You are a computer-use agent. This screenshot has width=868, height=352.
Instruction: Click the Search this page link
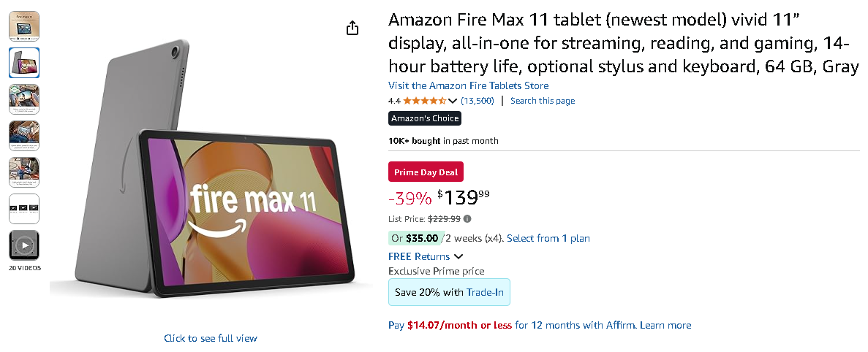click(543, 101)
